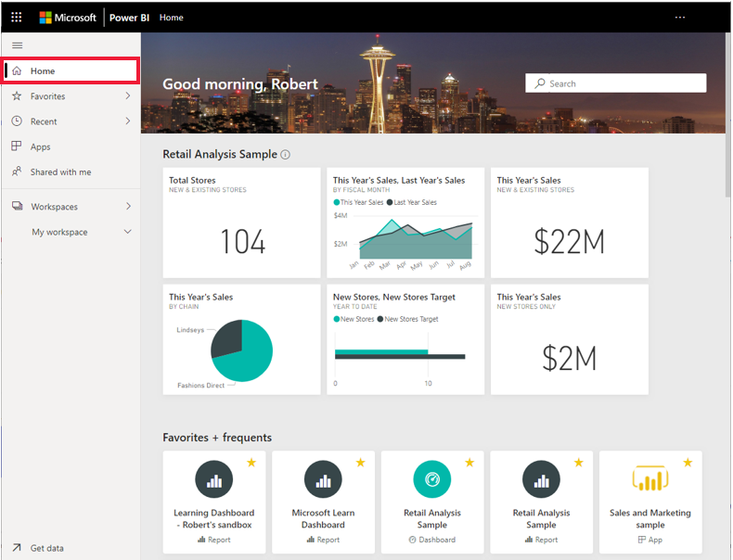Screen dimensions: 733x560
Task: Click the info icon beside Retail Analysis Sample
Action: [285, 155]
